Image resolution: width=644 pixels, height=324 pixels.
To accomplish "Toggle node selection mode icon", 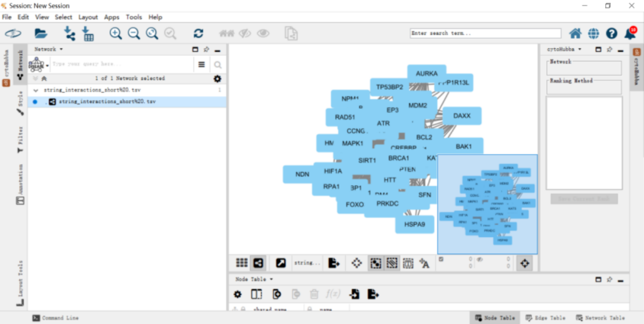I will tap(376, 263).
